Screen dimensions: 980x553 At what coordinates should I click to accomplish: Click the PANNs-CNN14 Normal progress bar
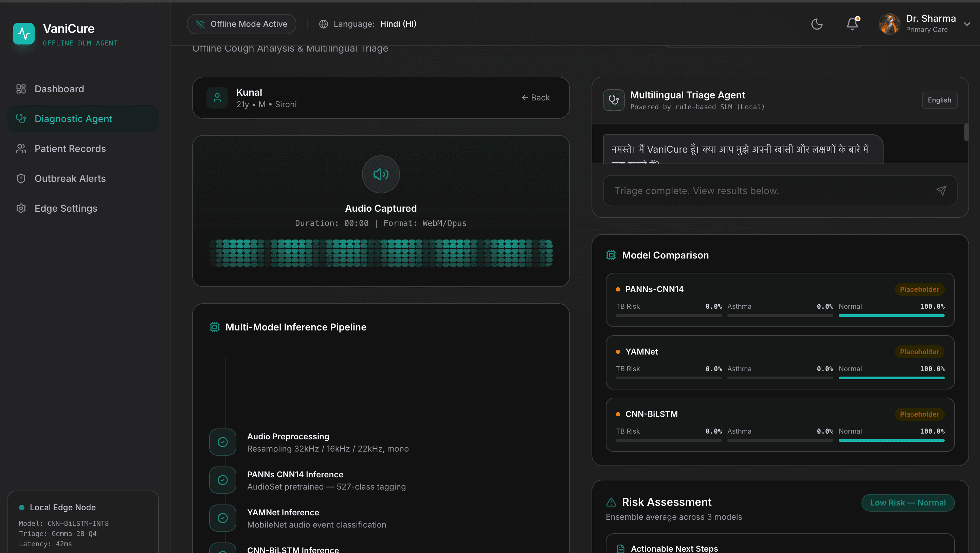pyautogui.click(x=891, y=316)
